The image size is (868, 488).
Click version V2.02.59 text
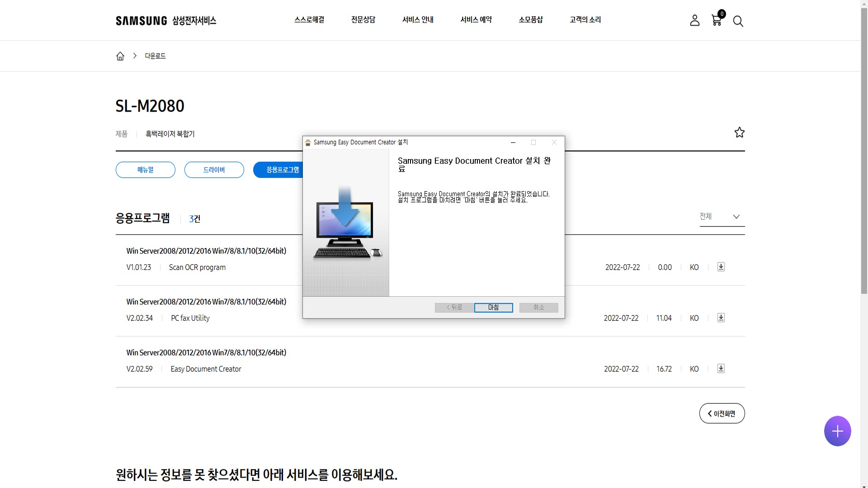140,369
